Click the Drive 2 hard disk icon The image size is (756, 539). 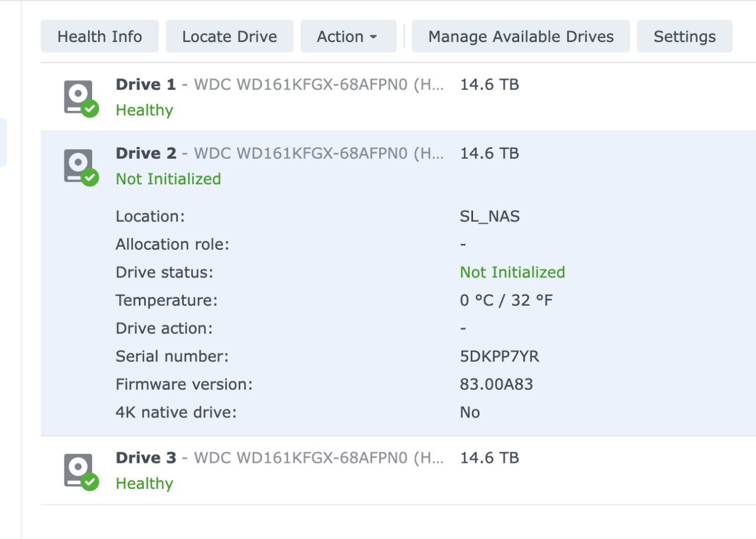[x=79, y=166]
